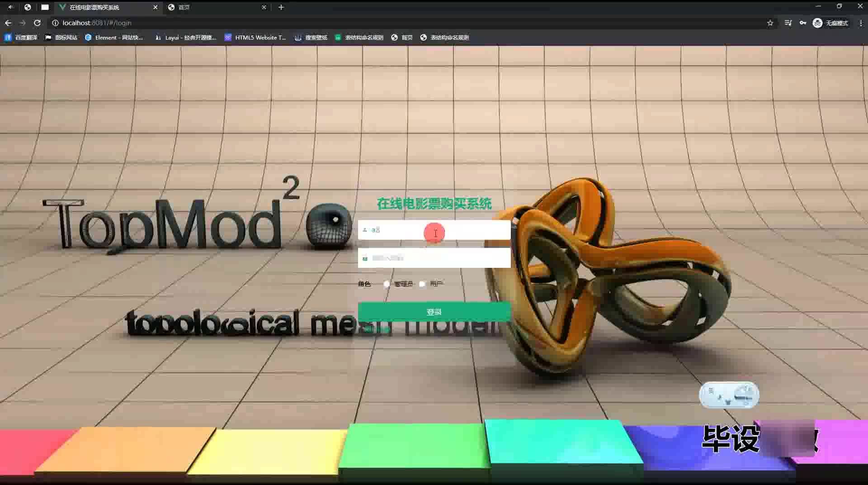Open the media control icon in toolbar

(788, 23)
